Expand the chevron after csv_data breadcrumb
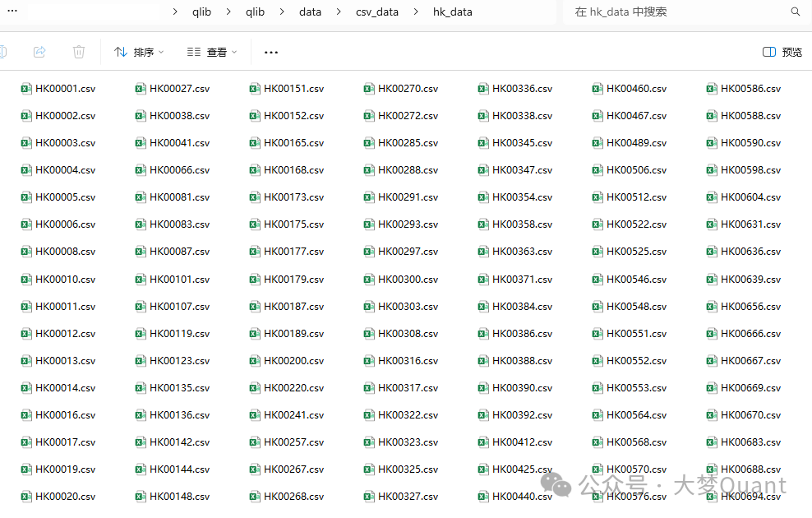This screenshot has height=518, width=812. point(416,12)
